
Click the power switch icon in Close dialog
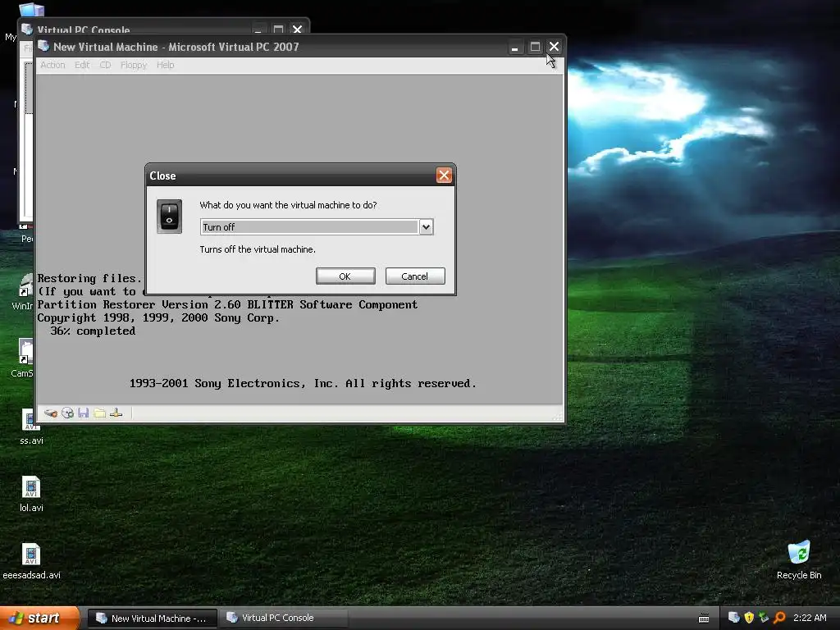pyautogui.click(x=169, y=217)
